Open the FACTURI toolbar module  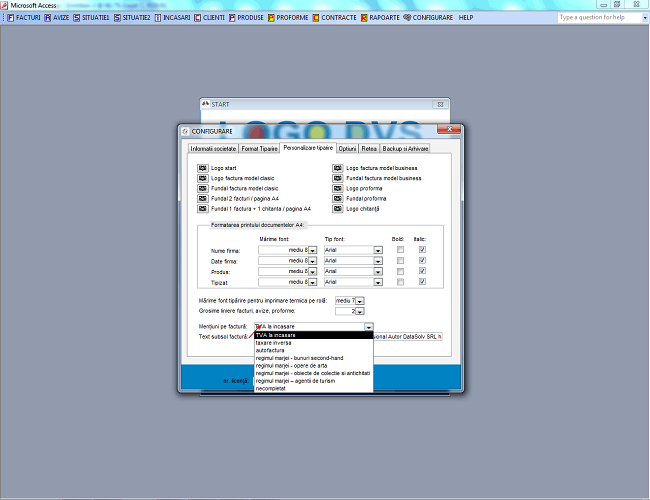click(x=24, y=17)
